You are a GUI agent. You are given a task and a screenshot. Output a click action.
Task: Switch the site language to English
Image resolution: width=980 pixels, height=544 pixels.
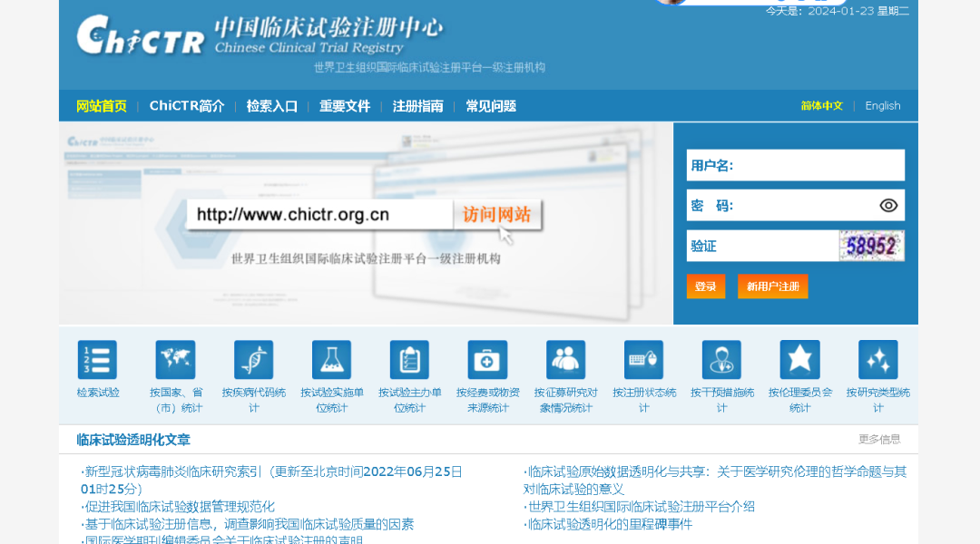[882, 105]
